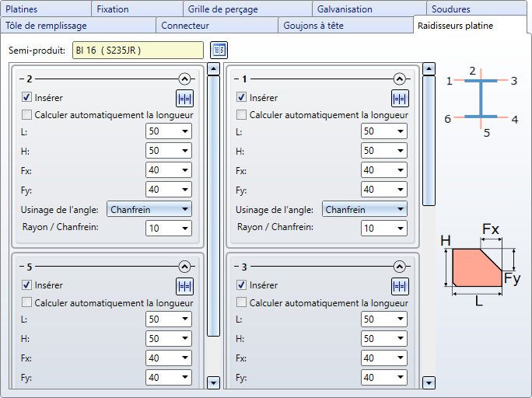Switch to the Connecteur tab
The image size is (532, 398).
(217, 26)
